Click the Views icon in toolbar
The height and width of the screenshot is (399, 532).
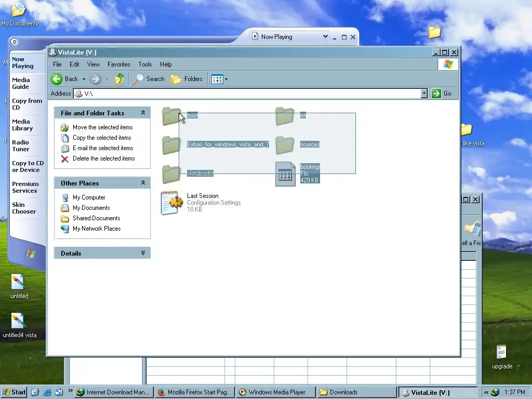coord(217,79)
